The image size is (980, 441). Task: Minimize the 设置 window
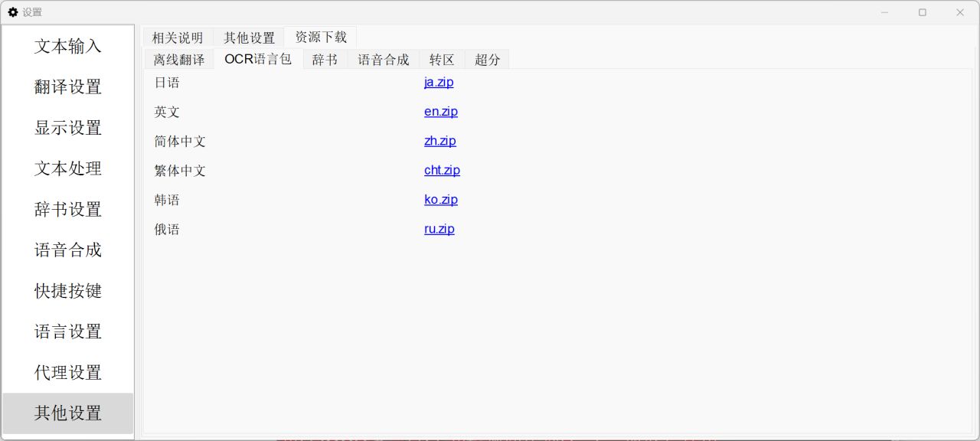[884, 12]
